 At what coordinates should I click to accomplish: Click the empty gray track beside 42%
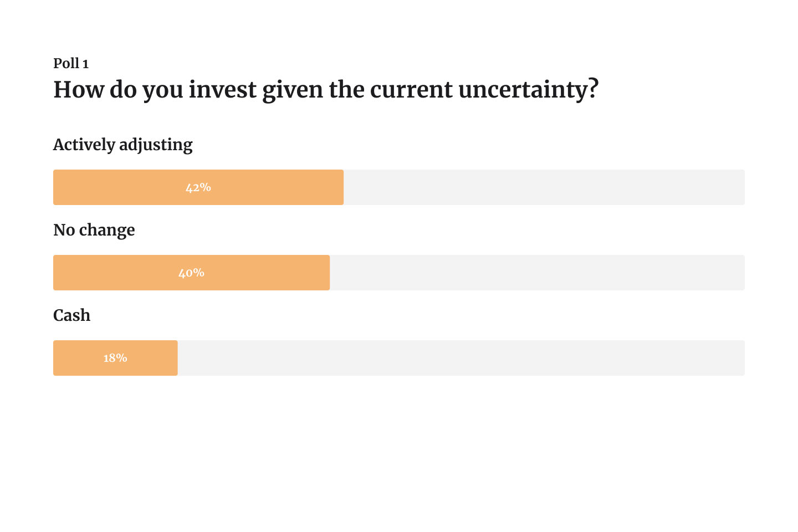tap(543, 187)
